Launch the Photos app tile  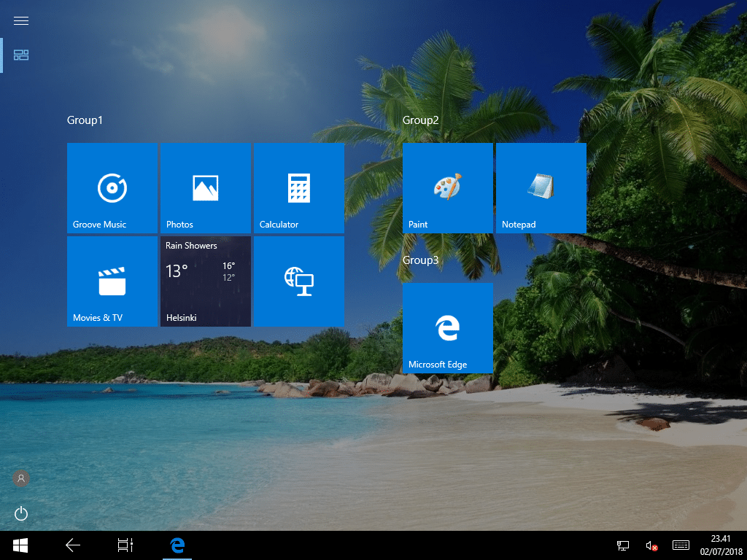click(205, 187)
